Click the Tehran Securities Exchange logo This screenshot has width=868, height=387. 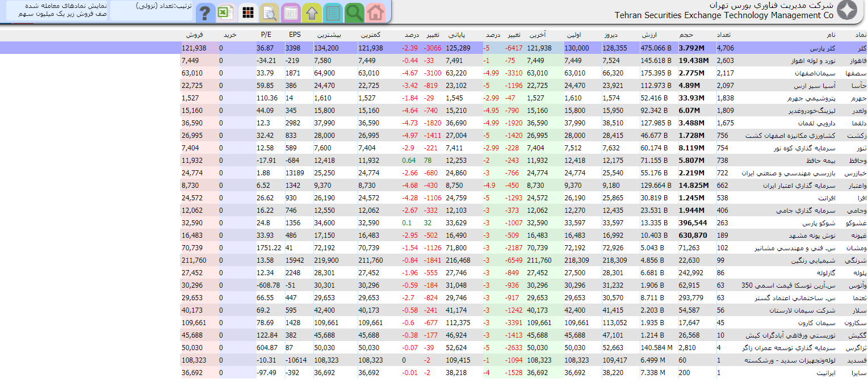tap(847, 11)
